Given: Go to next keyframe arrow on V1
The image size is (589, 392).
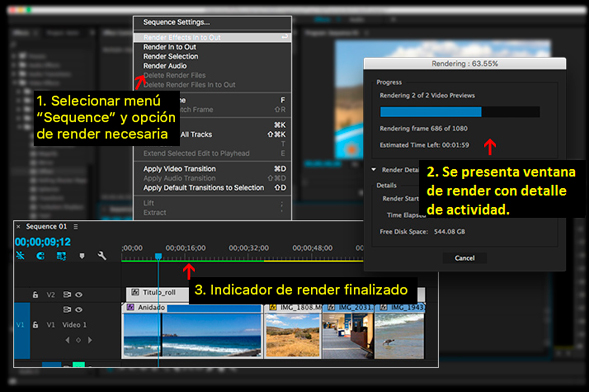Looking at the screenshot, I should pos(90,340).
